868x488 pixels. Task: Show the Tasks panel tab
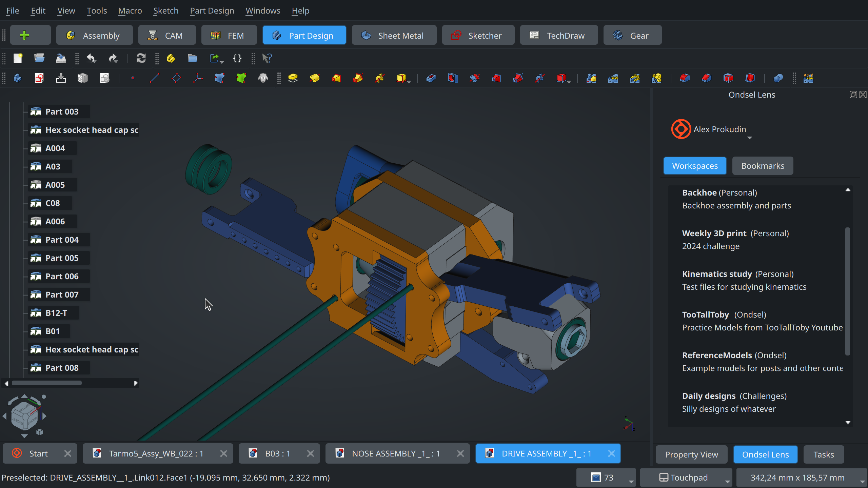tap(824, 454)
